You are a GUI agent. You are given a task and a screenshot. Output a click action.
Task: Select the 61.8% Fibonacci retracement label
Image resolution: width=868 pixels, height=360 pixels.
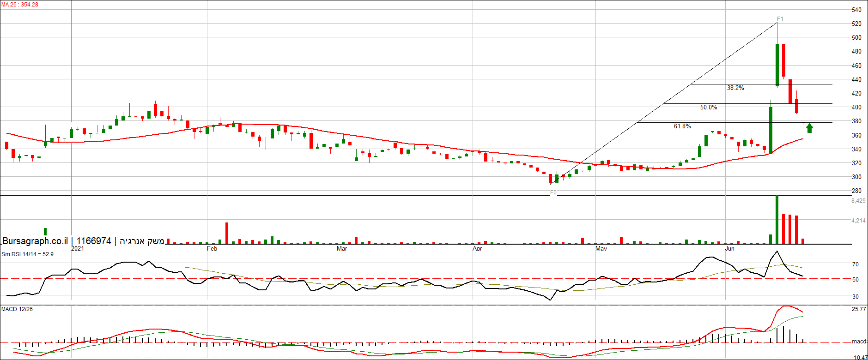point(682,126)
